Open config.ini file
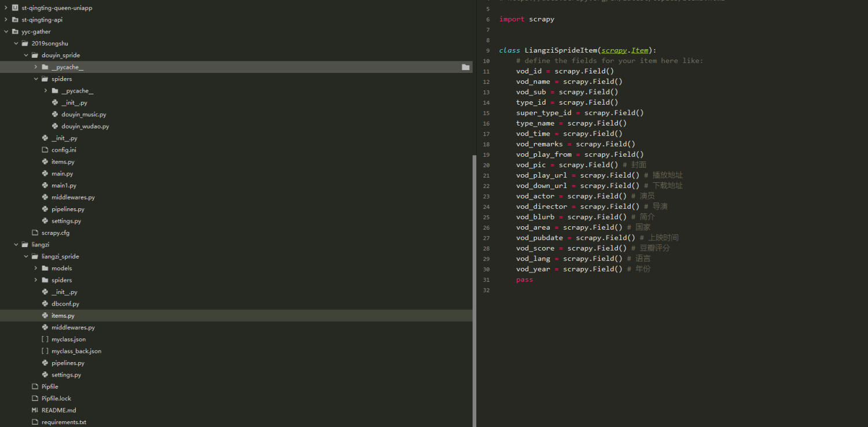This screenshot has width=868, height=427. point(64,150)
